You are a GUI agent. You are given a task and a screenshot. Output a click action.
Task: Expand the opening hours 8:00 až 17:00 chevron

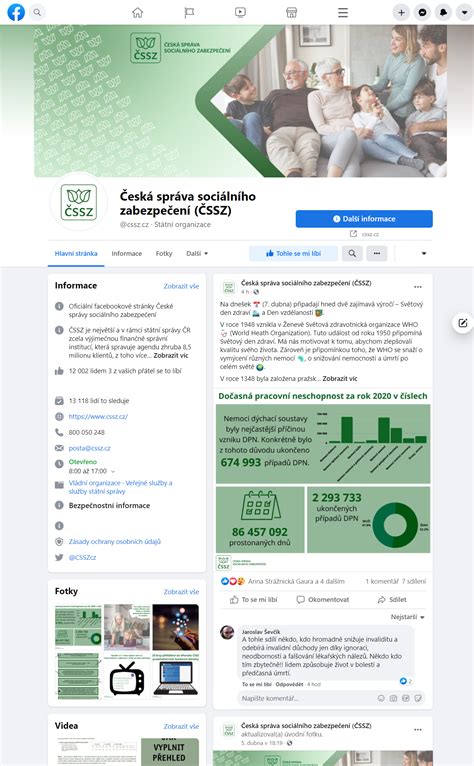[x=113, y=471]
